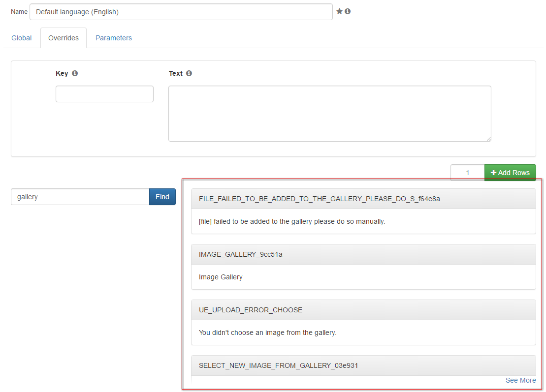Select the Overrides tab
Viewport: 546px width, 392px height.
pyautogui.click(x=64, y=38)
